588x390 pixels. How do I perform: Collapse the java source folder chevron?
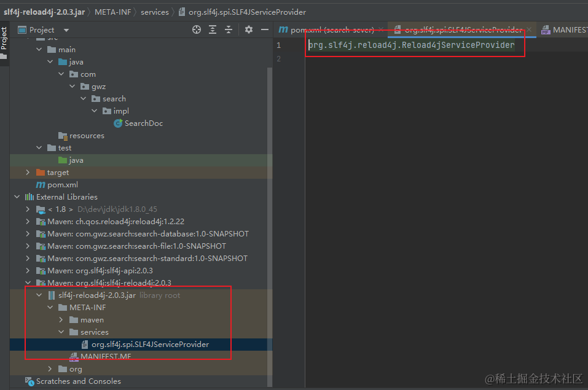pyautogui.click(x=50, y=61)
